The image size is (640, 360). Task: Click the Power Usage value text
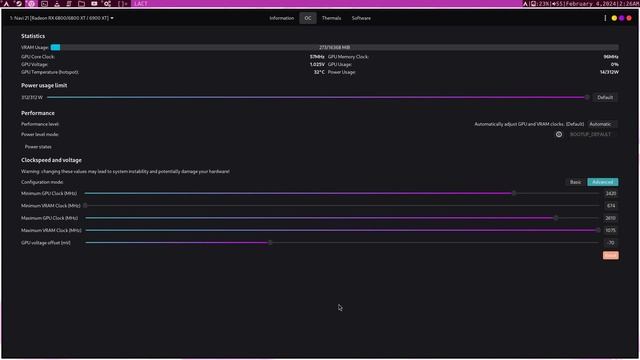609,72
